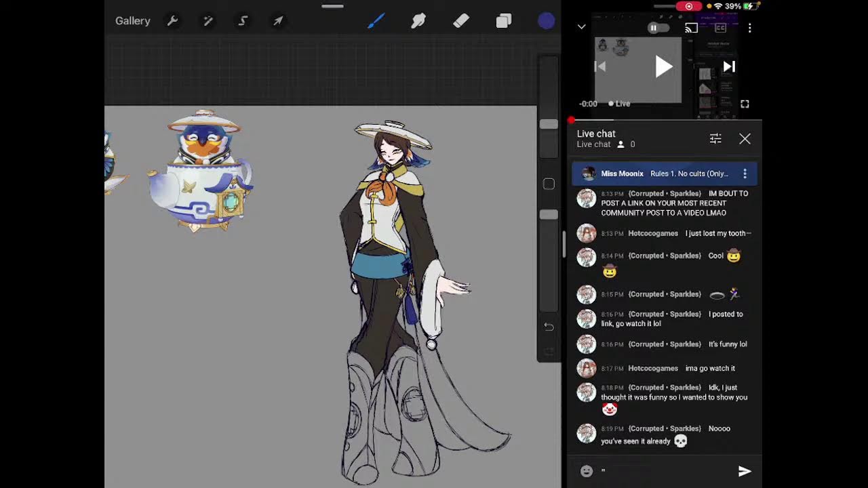The height and width of the screenshot is (488, 868).
Task: Open the Adjustments magic wand menu
Action: (x=208, y=21)
